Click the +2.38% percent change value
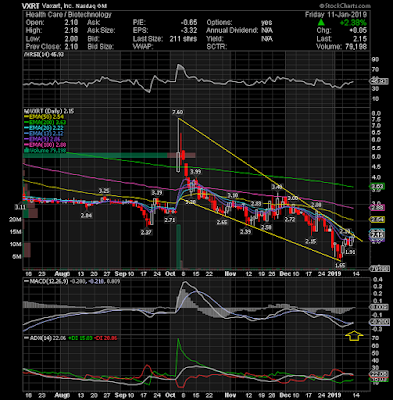This screenshot has width=393, height=400. [x=353, y=23]
